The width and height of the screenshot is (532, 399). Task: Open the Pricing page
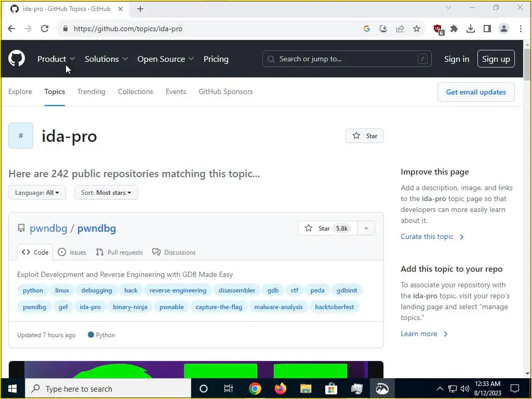(x=216, y=59)
